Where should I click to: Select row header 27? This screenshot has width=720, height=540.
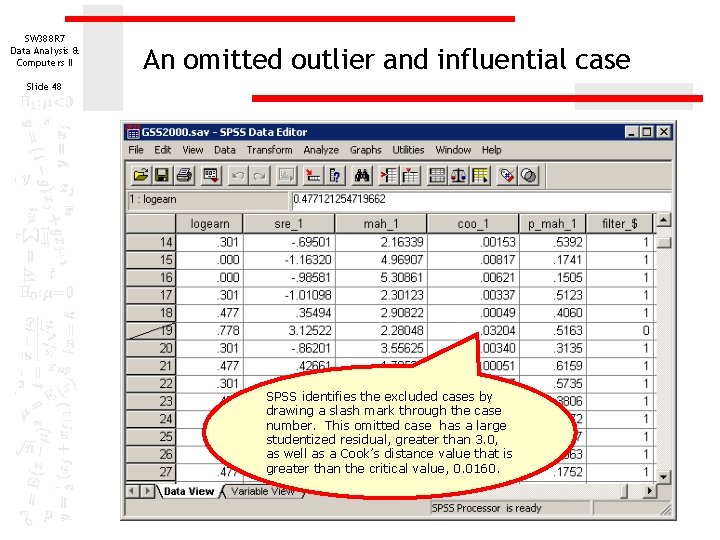pyautogui.click(x=151, y=472)
